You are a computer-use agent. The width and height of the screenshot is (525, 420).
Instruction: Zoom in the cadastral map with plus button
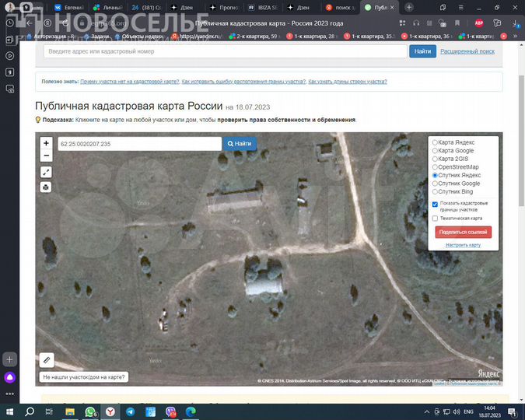46,143
